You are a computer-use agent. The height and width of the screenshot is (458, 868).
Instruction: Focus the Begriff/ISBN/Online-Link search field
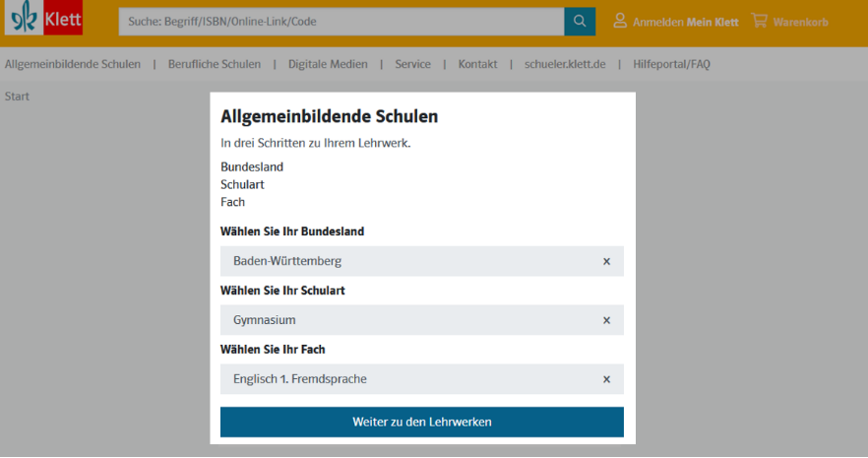[x=341, y=21]
